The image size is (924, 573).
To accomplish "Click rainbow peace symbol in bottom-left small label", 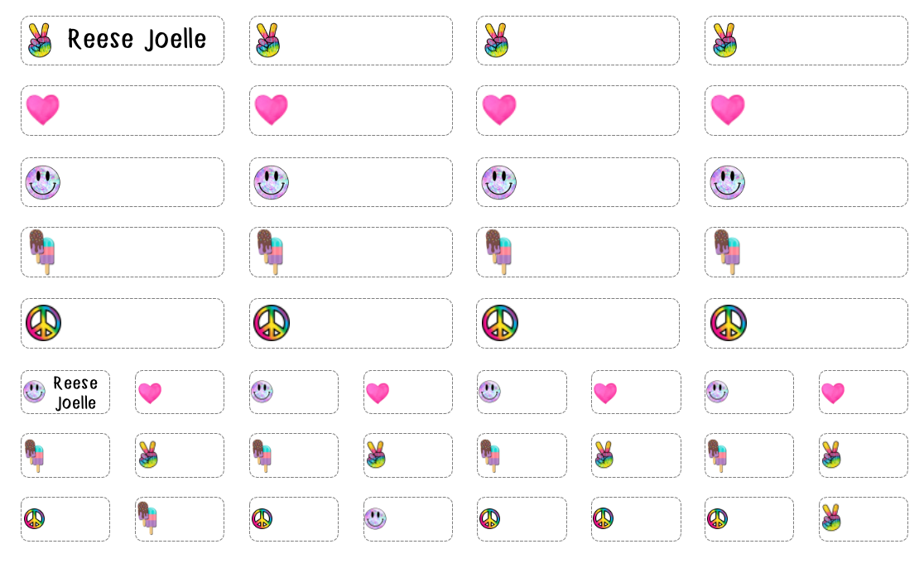I will pyautogui.click(x=34, y=519).
